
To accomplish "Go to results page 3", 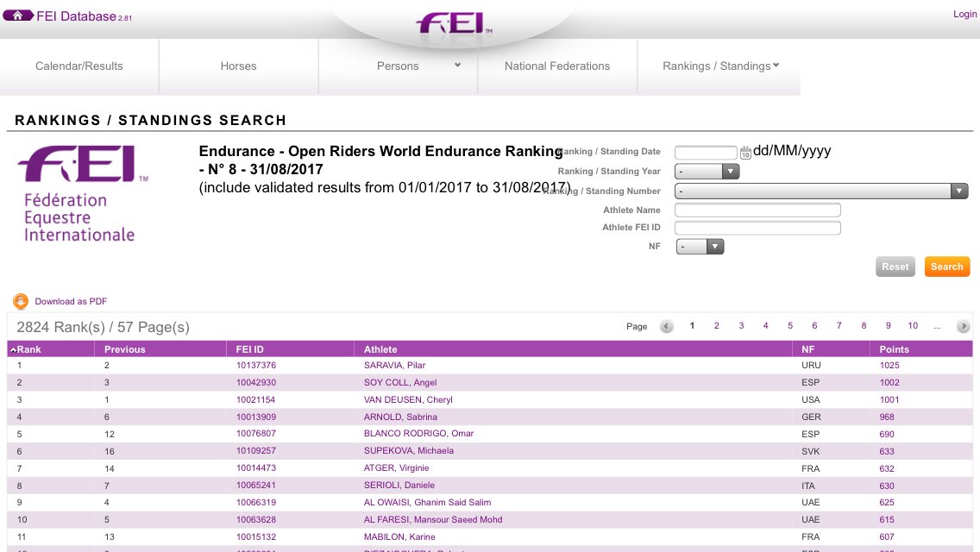I will click(741, 326).
